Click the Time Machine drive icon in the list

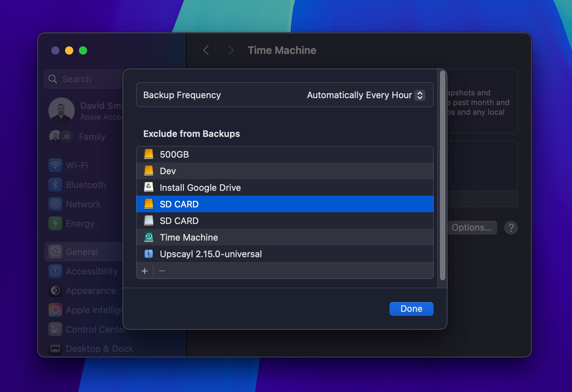click(x=149, y=237)
